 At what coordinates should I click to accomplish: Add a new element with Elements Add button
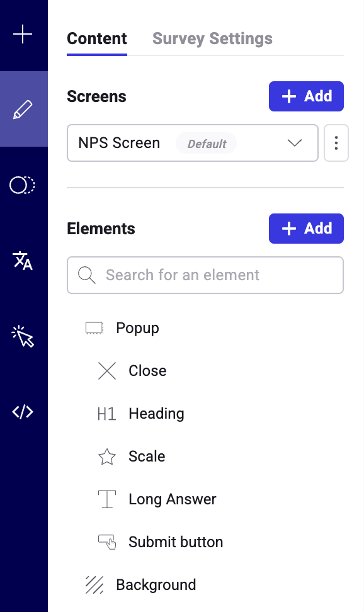(306, 229)
